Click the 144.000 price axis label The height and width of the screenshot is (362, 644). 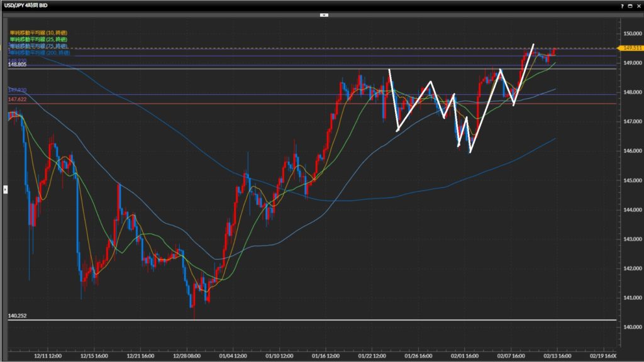[x=630, y=210]
